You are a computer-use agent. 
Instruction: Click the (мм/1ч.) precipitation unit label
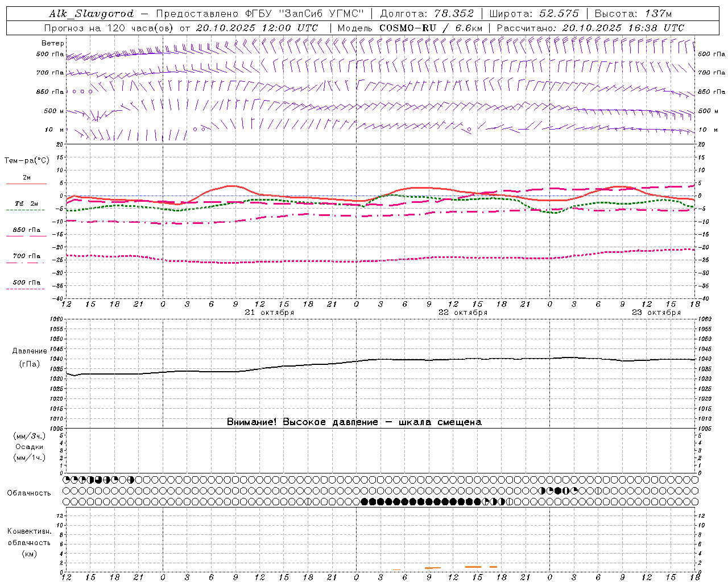30,458
